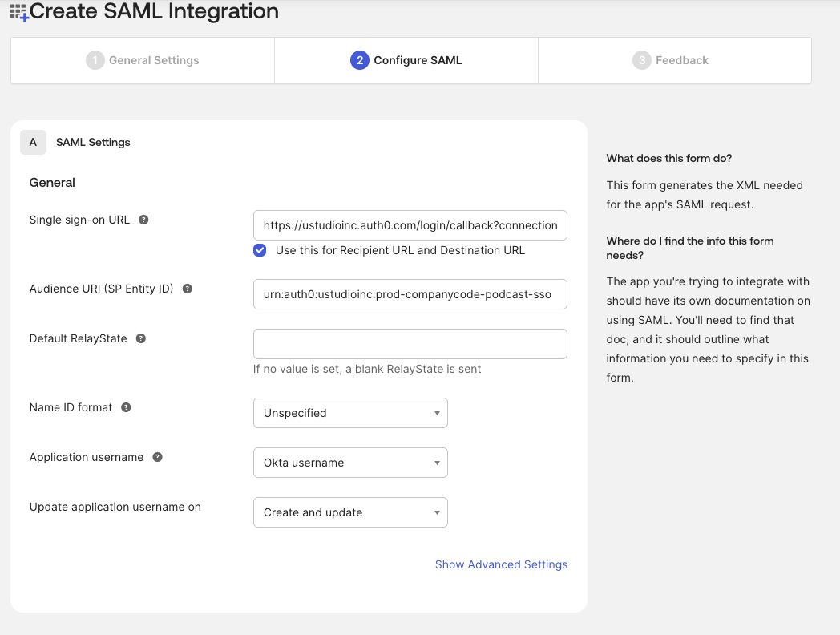Go to the General Settings step tab
The image size is (840, 635).
point(143,60)
